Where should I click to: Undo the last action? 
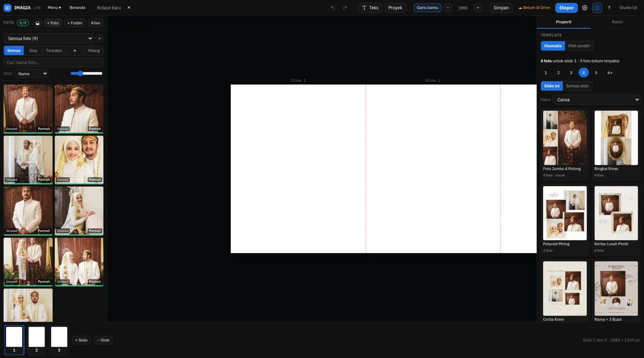click(x=333, y=8)
